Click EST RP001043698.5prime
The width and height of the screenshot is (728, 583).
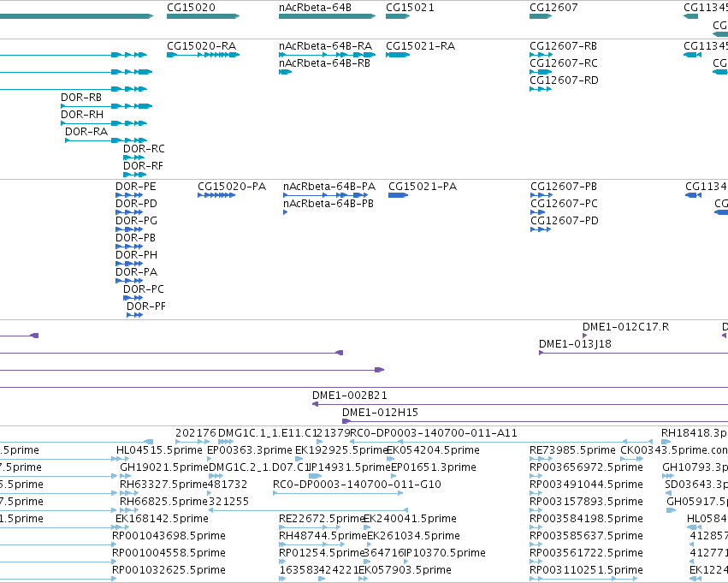pos(169,536)
